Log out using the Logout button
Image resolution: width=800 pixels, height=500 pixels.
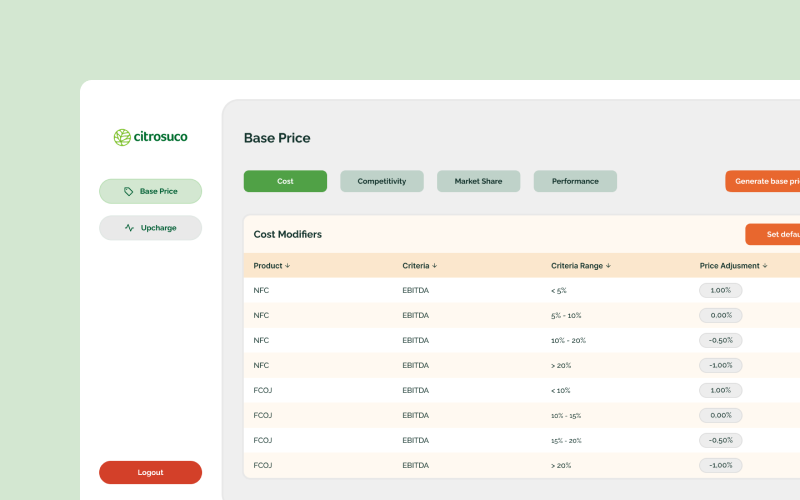pyautogui.click(x=150, y=472)
